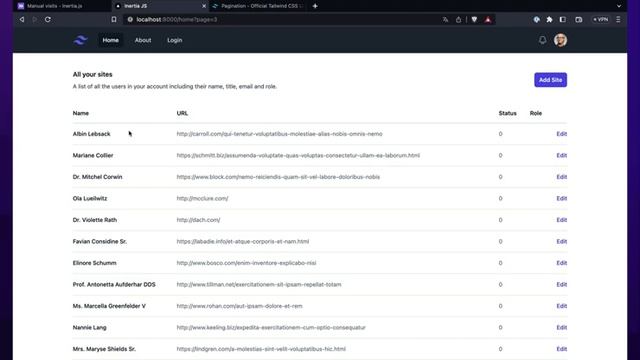The width and height of the screenshot is (640, 360).
Task: Click the schmitt.biz URL cell
Action: [298, 156]
